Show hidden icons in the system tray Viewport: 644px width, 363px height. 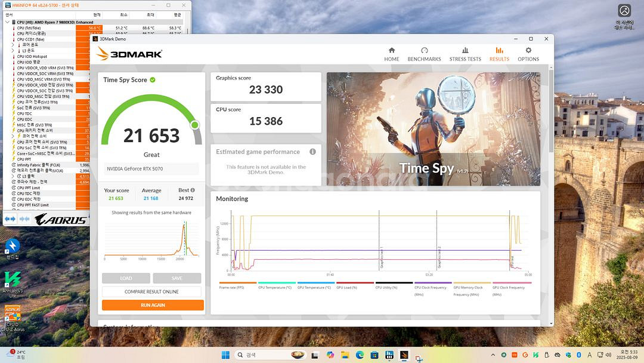tap(493, 355)
